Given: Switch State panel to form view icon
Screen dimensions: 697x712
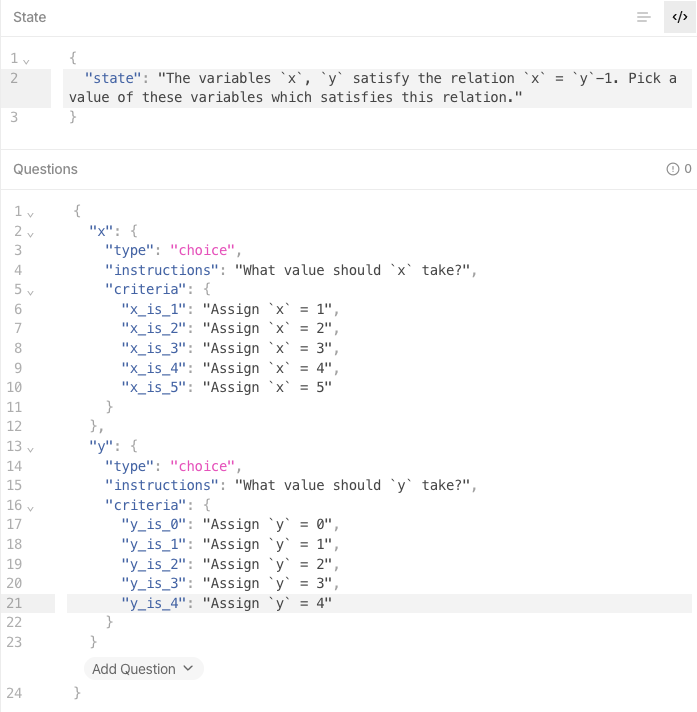Looking at the screenshot, I should tap(643, 17).
